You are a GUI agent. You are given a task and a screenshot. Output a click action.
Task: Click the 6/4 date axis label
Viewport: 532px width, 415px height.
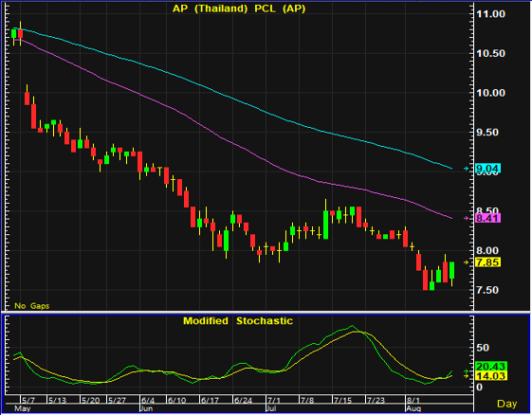(x=148, y=400)
